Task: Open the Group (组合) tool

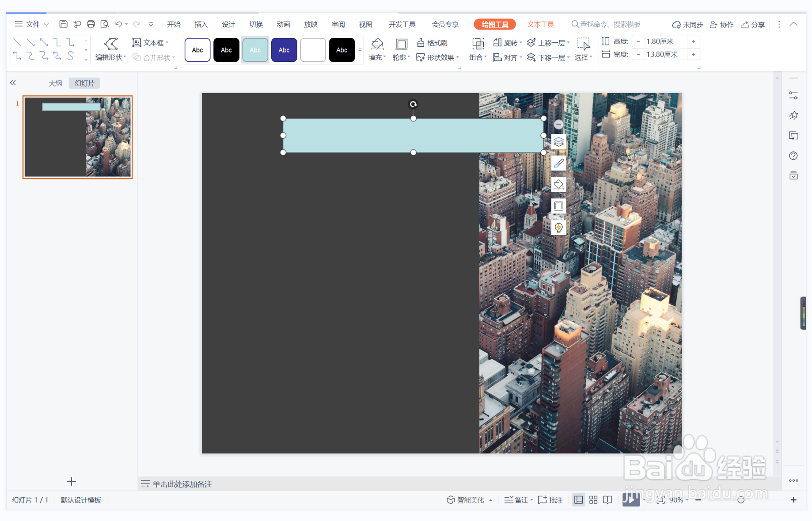Action: (x=478, y=50)
